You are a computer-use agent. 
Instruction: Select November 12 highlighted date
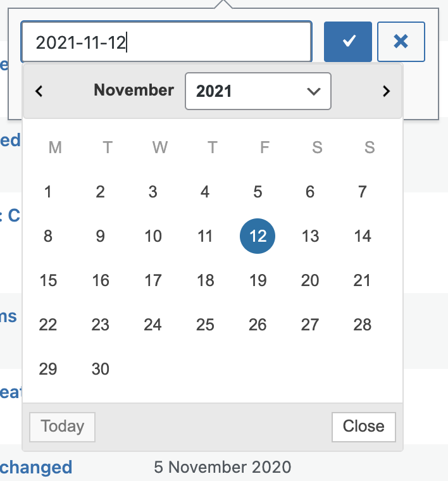pos(258,236)
